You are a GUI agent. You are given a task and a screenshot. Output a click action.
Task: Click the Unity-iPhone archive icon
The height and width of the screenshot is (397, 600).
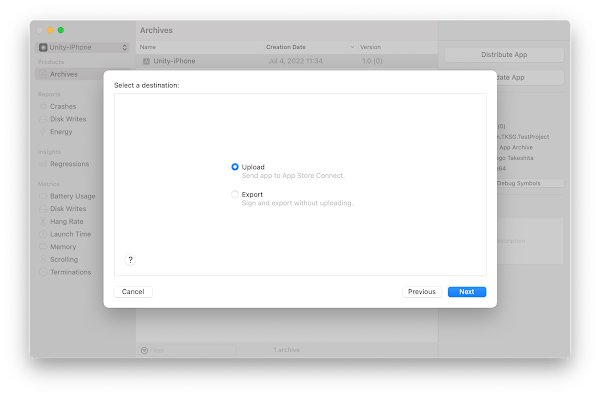pos(146,61)
